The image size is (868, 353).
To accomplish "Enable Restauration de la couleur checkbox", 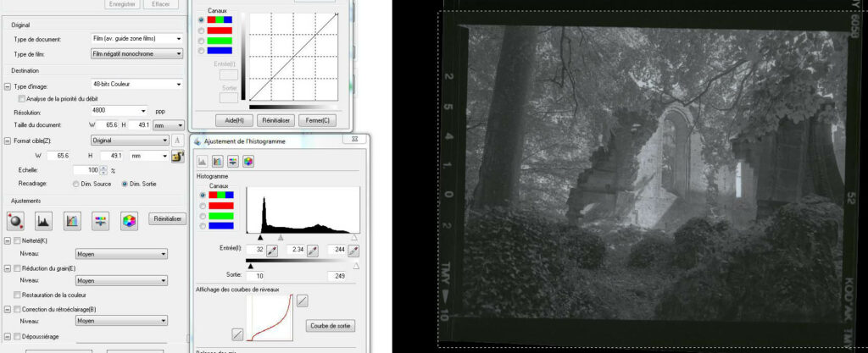I will [17, 295].
